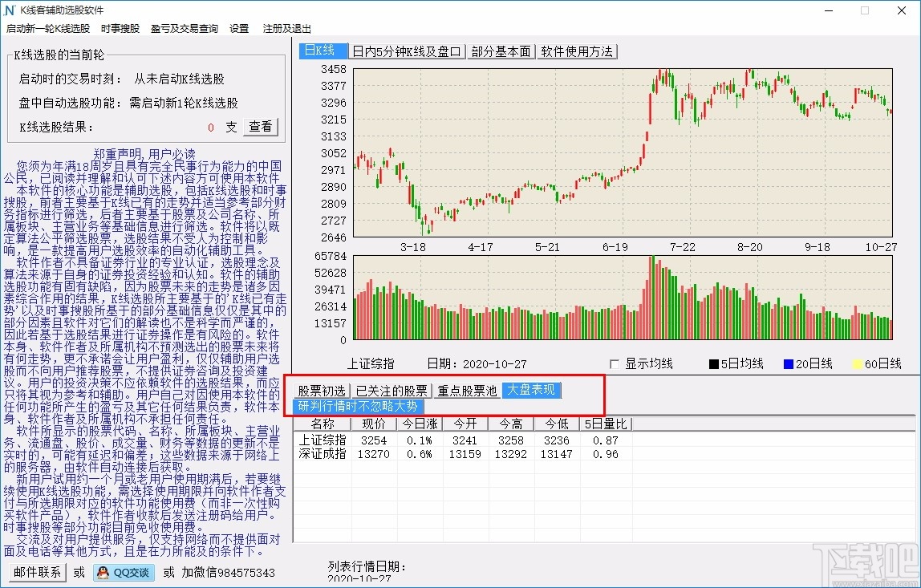
Task: Switch to the 日K线 tab
Action: 322,50
